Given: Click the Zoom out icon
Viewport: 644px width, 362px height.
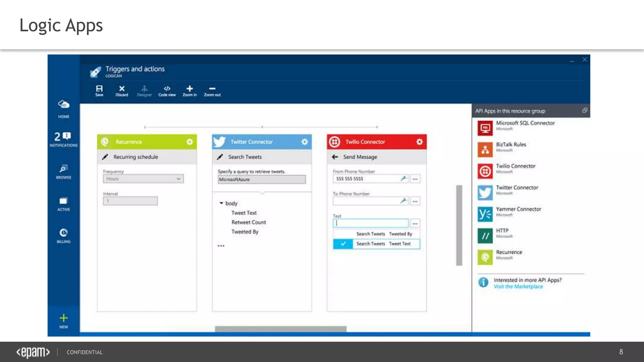Looking at the screenshot, I should [x=212, y=90].
